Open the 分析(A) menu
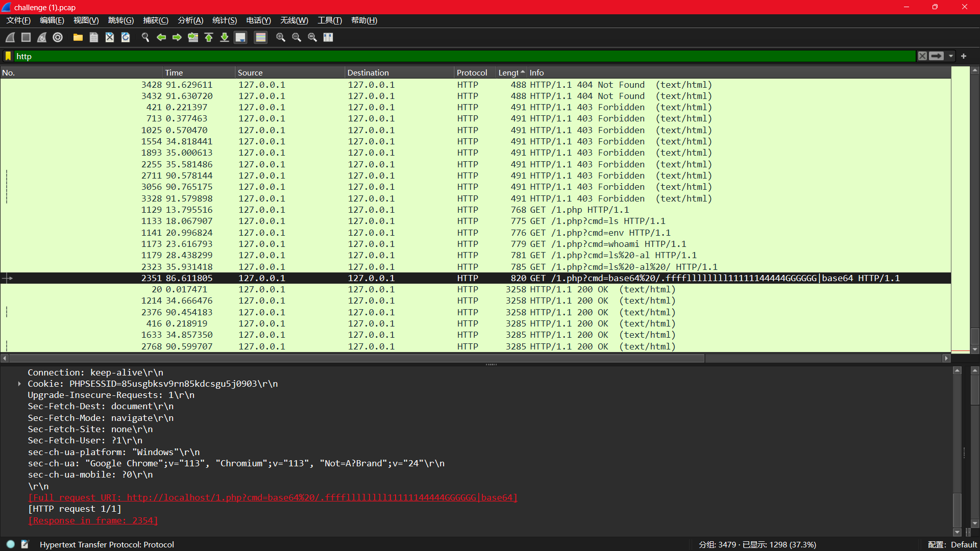The height and width of the screenshot is (551, 980). click(190, 20)
